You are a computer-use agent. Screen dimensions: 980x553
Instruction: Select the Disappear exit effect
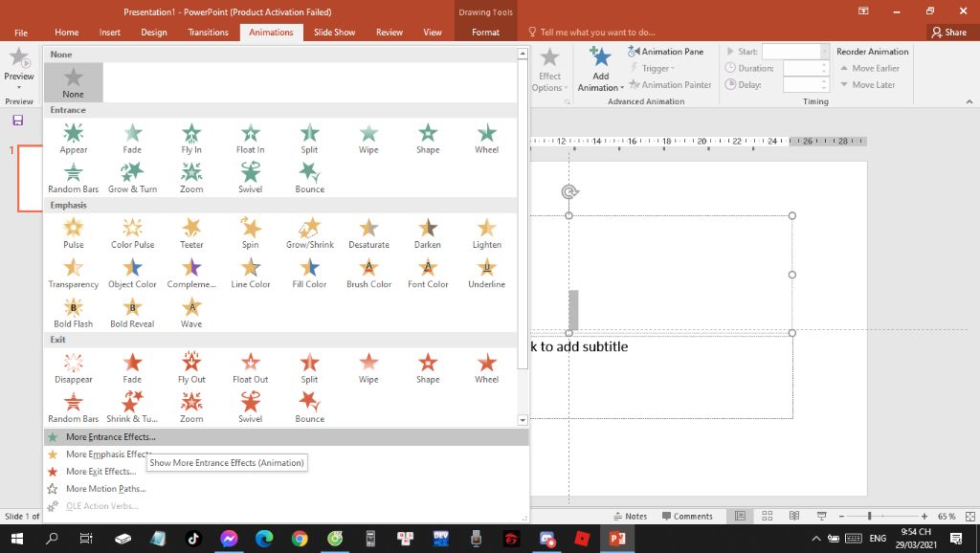pos(73,368)
